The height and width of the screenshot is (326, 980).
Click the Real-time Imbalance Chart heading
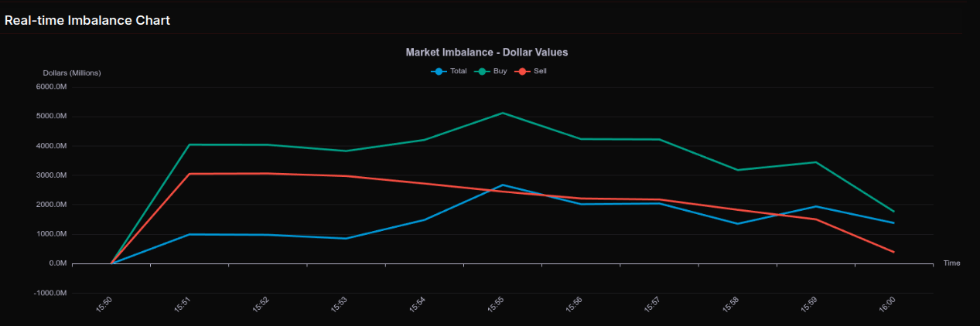pyautogui.click(x=87, y=21)
